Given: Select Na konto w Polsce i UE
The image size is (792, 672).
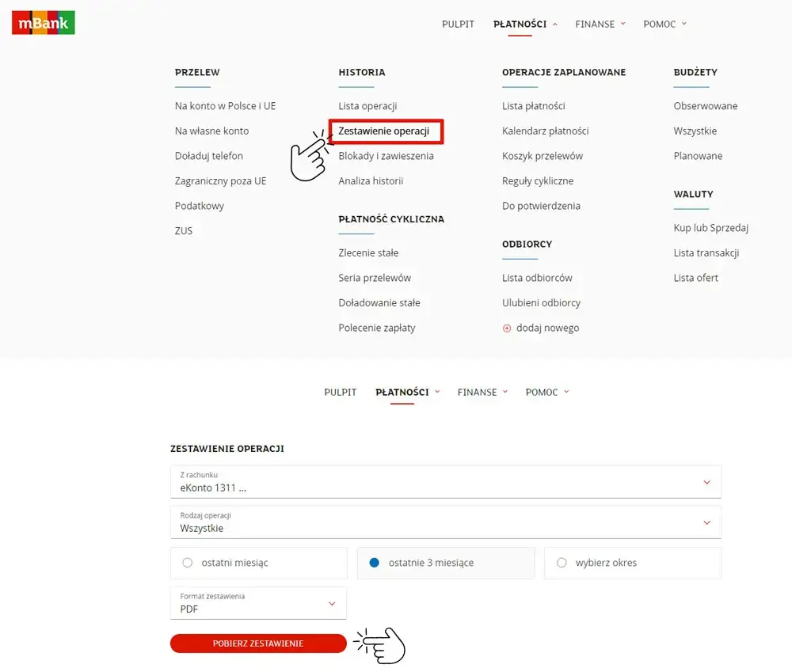Looking at the screenshot, I should [x=225, y=106].
